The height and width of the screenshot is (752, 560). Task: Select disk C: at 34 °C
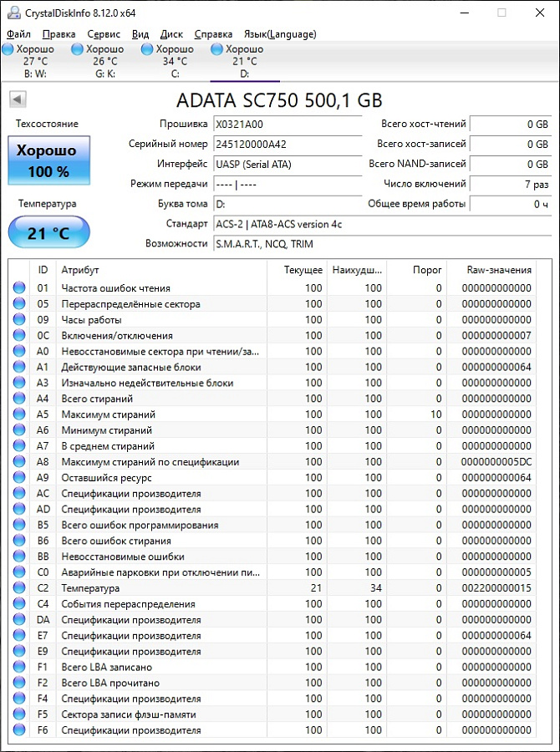(175, 61)
